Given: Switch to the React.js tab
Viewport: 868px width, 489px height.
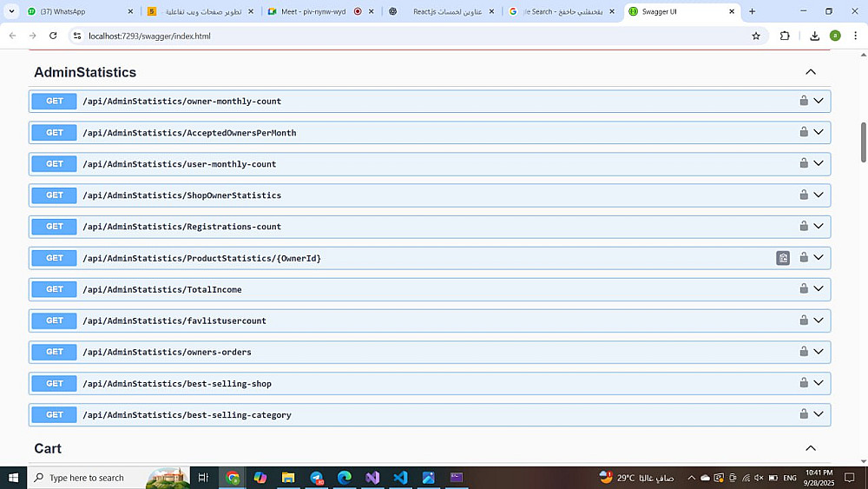Looking at the screenshot, I should point(441,11).
